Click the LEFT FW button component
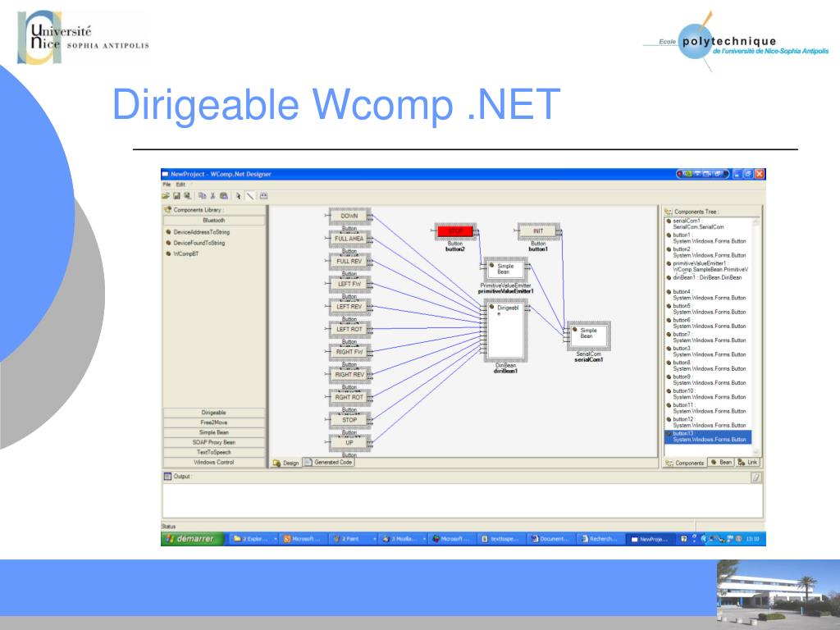This screenshot has height=630, width=840. (349, 284)
